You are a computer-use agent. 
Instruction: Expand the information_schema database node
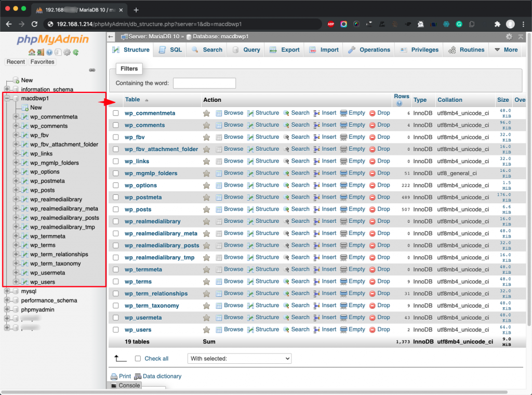coord(7,89)
